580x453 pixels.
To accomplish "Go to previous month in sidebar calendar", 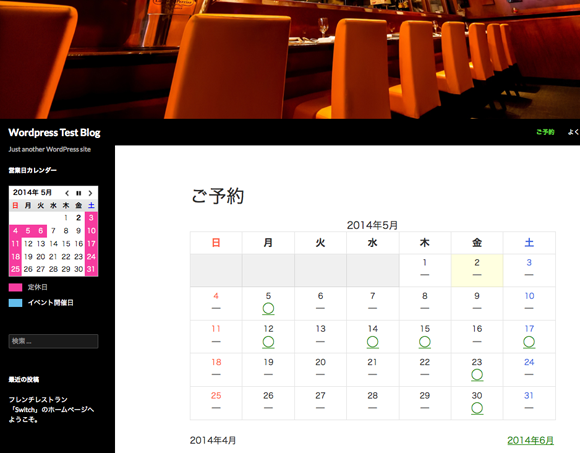I will pyautogui.click(x=67, y=193).
